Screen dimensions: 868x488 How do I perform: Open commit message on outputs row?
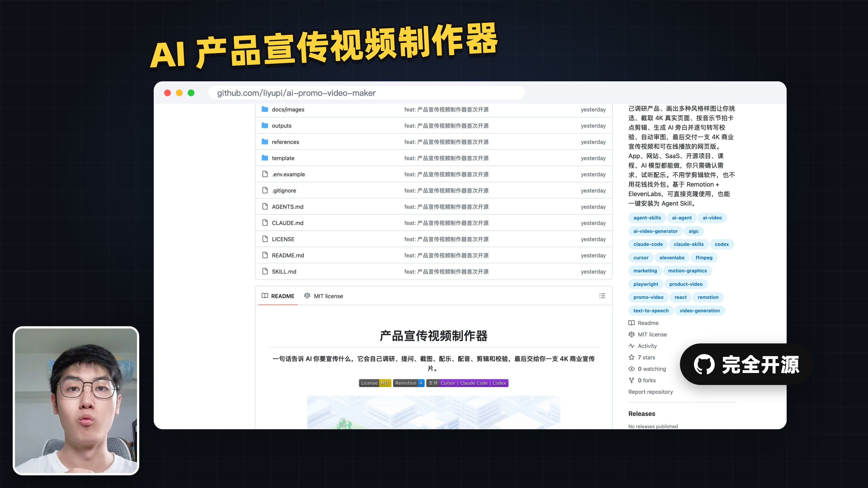(x=446, y=126)
